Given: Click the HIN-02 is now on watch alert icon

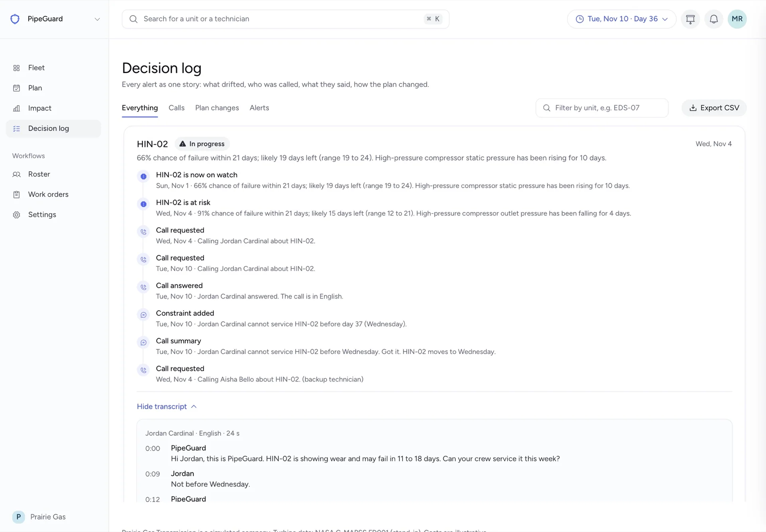Looking at the screenshot, I should (143, 176).
